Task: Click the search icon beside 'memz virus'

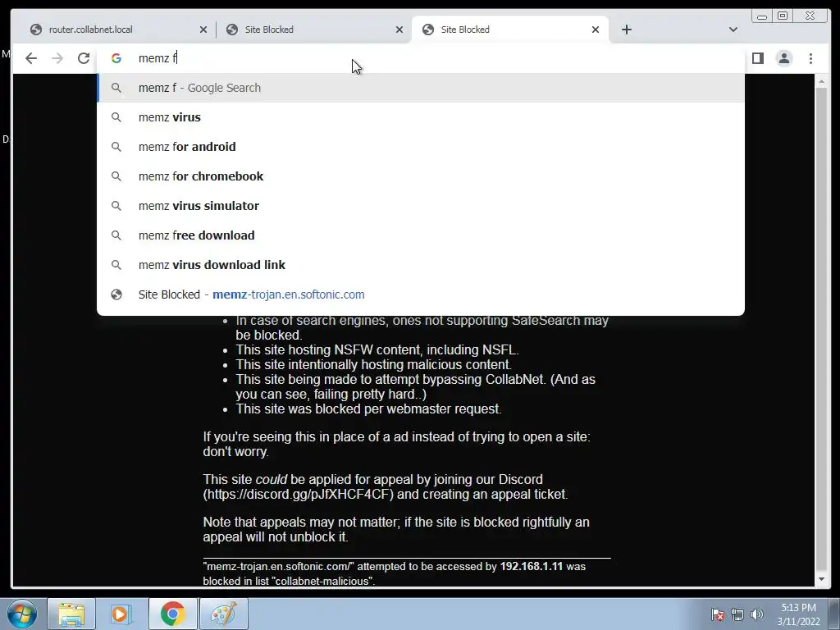Action: click(x=116, y=117)
